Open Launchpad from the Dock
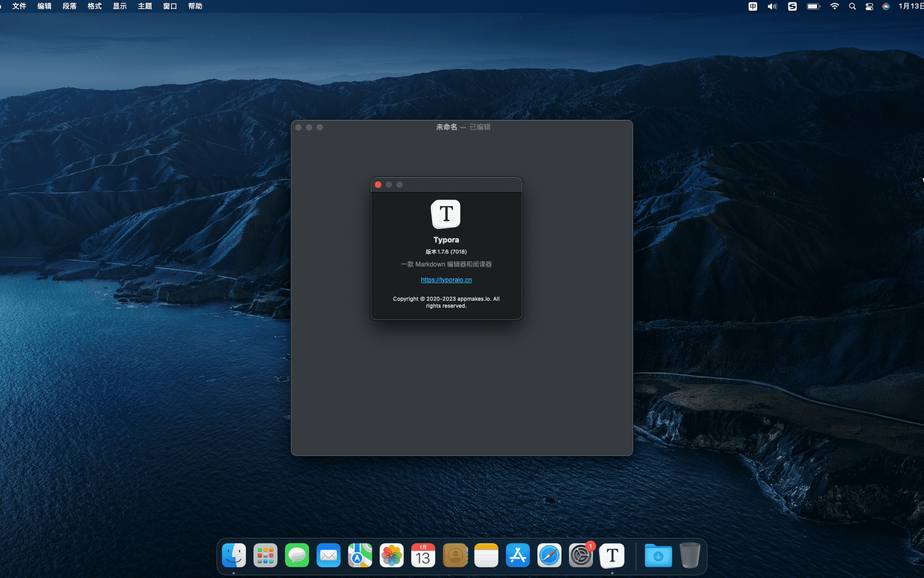 click(265, 556)
